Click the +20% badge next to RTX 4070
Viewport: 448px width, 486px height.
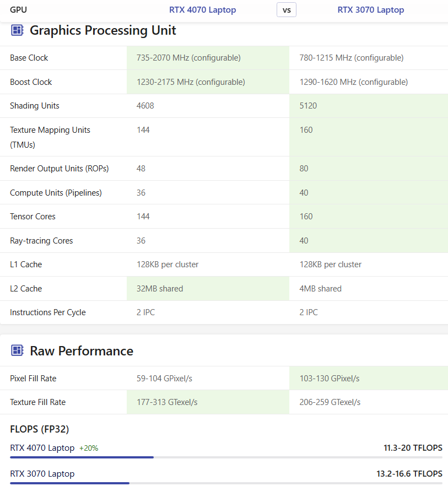[x=89, y=448]
